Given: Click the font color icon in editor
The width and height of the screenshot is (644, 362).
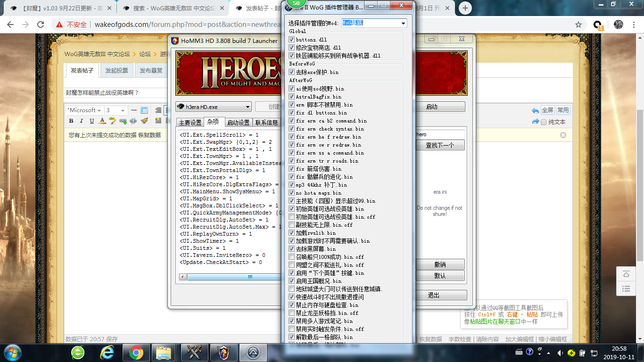Looking at the screenshot, I should point(102,121).
